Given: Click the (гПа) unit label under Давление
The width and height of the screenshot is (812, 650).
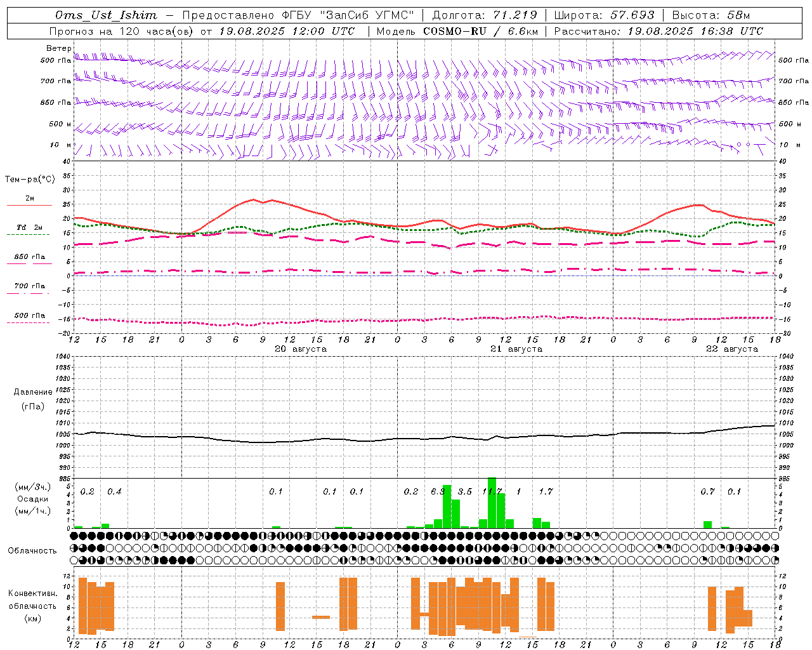Looking at the screenshot, I should coord(33,406).
